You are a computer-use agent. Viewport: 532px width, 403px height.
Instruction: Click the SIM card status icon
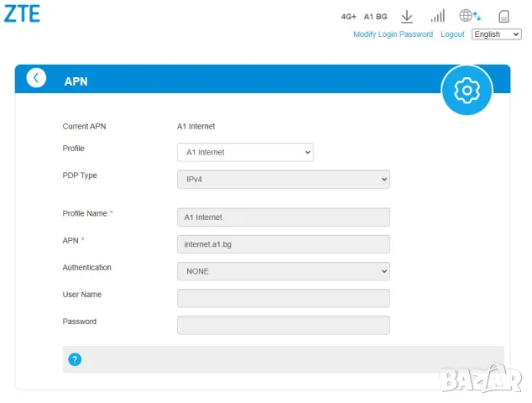(x=503, y=16)
